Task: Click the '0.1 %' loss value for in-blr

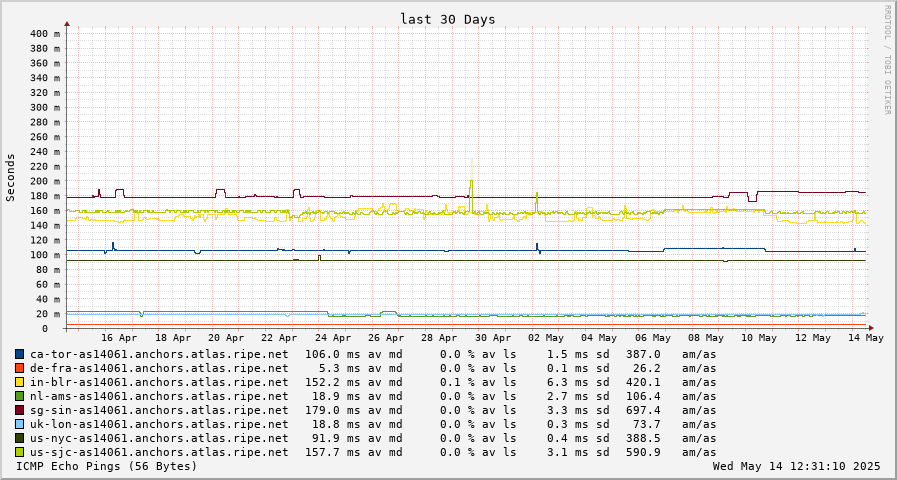Action: coord(455,383)
